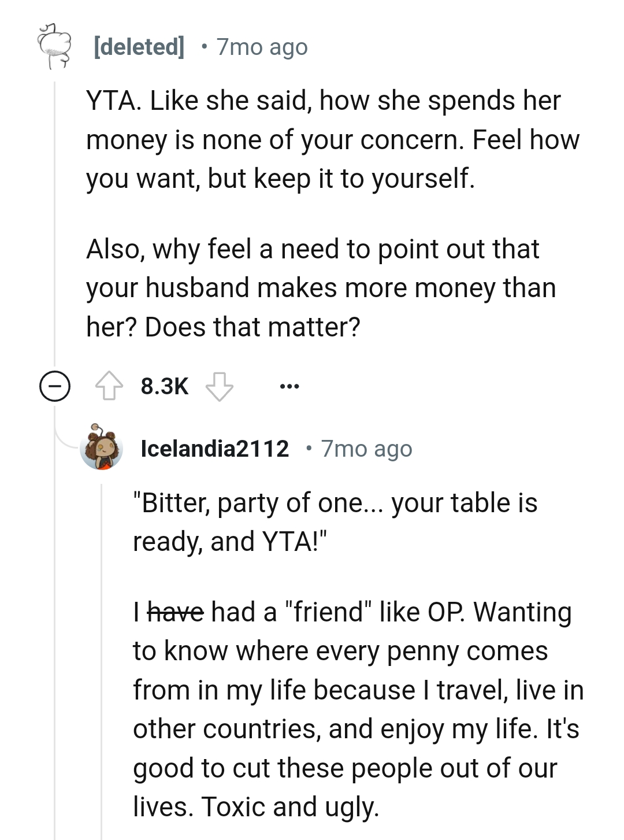Click the 7mo ago timestamp on the reply
Viewport: 624px width, 840px height.
click(367, 449)
